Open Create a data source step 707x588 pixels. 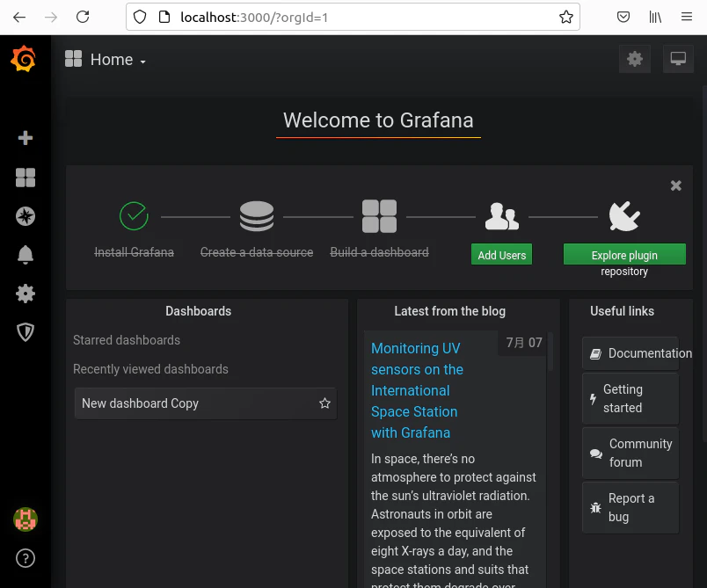point(257,252)
